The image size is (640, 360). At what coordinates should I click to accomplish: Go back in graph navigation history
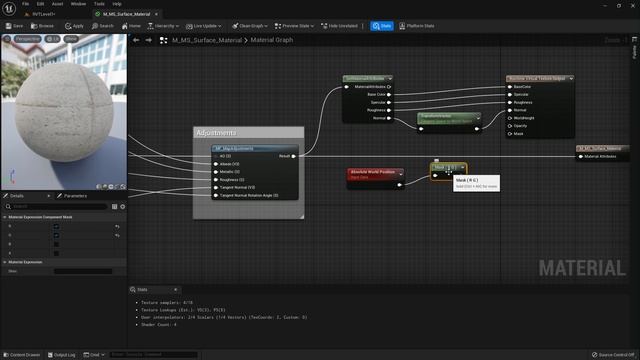point(136,40)
